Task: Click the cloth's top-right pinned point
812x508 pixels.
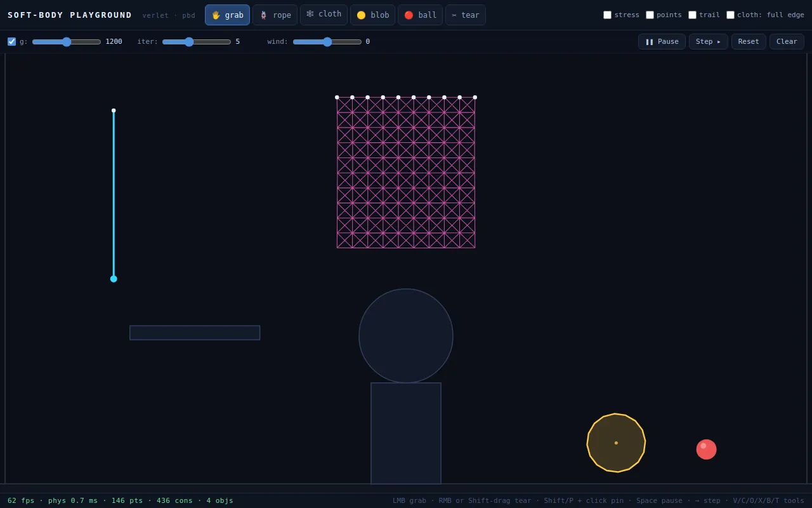Action: point(475,97)
